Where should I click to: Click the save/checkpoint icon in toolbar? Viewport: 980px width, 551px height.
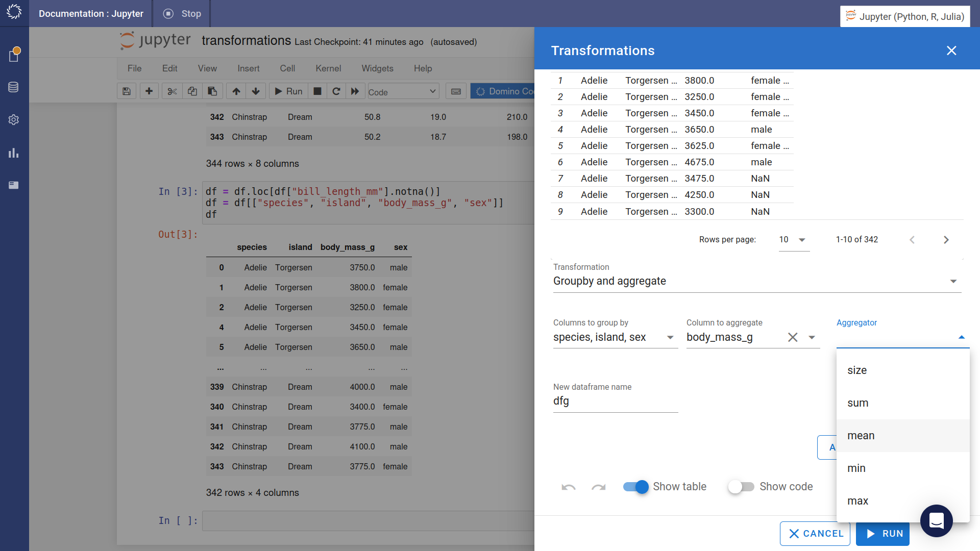coord(126,91)
